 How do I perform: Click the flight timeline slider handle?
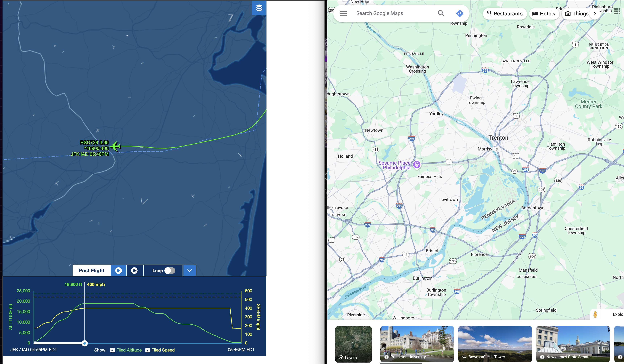85,343
